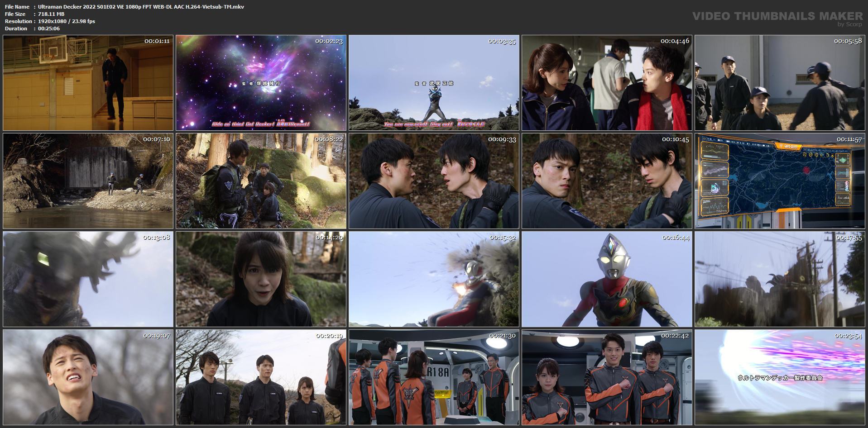Click the utility pole thumbnail at 00:17:55
The height and width of the screenshot is (428, 868).
(x=780, y=279)
